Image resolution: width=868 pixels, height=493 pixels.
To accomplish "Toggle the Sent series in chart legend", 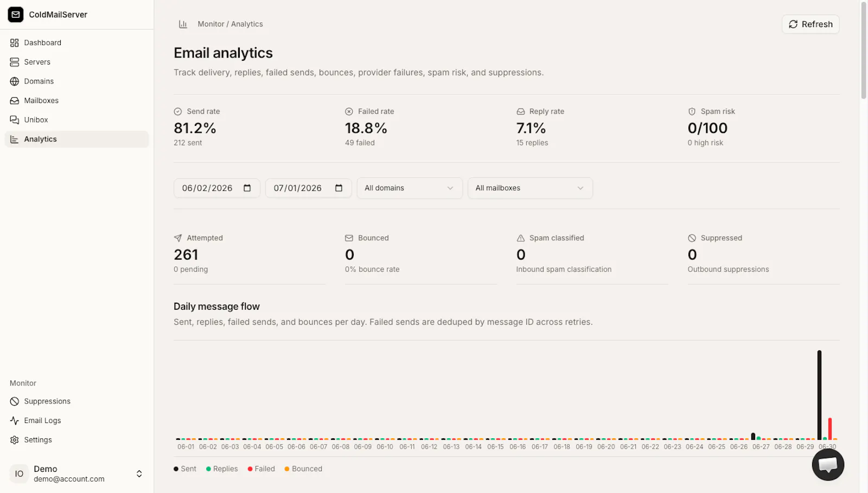I will [185, 469].
